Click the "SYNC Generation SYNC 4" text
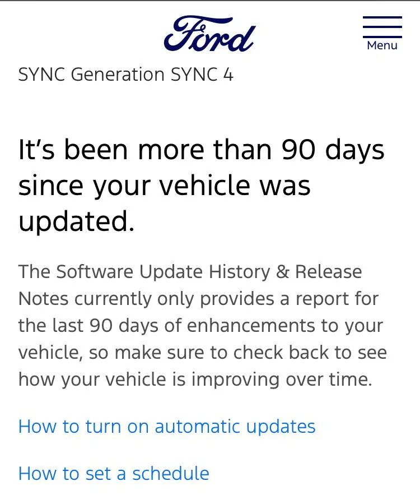This screenshot has width=420, height=504. coord(125,75)
